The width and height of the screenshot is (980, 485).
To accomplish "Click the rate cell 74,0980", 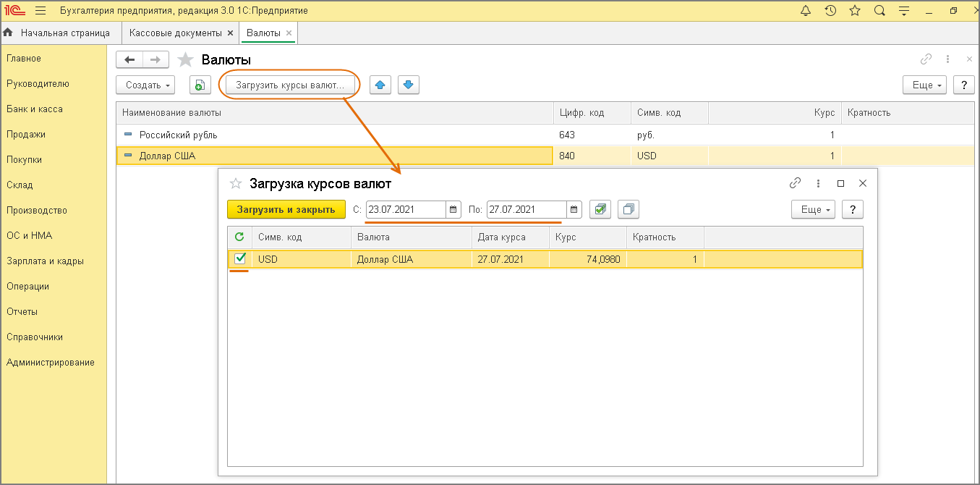I will 588,259.
